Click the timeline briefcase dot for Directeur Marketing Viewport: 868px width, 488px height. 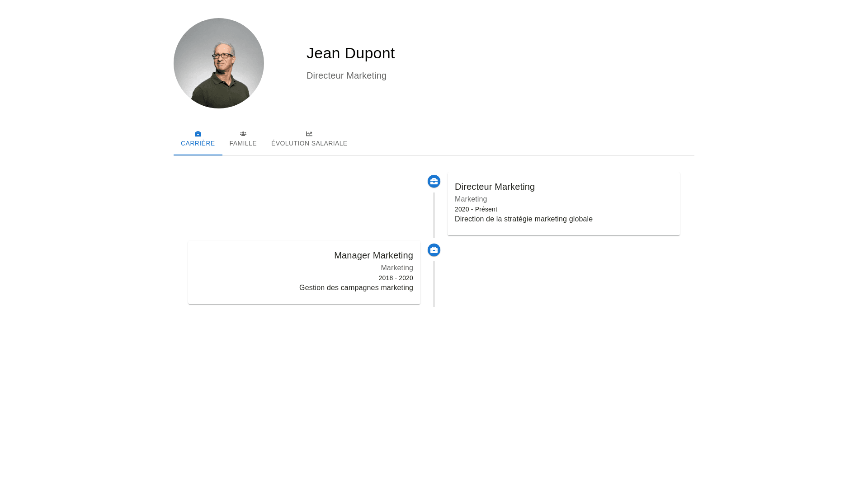(x=434, y=181)
